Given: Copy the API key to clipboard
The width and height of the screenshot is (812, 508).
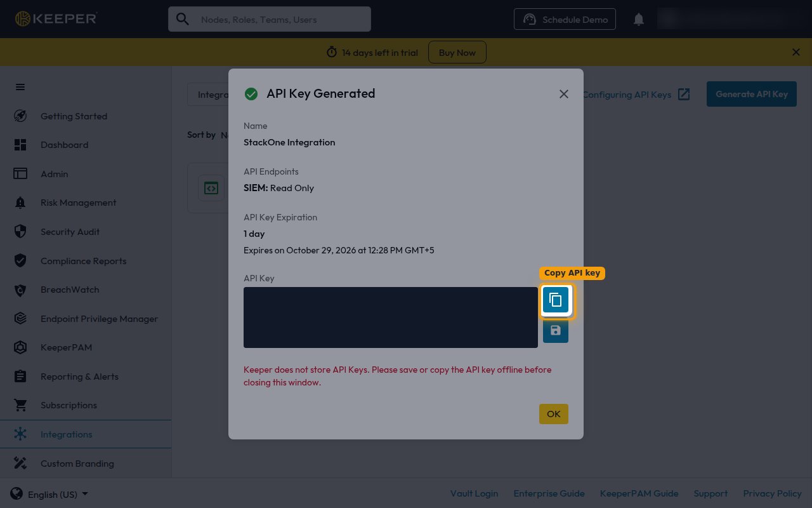Looking at the screenshot, I should (556, 300).
